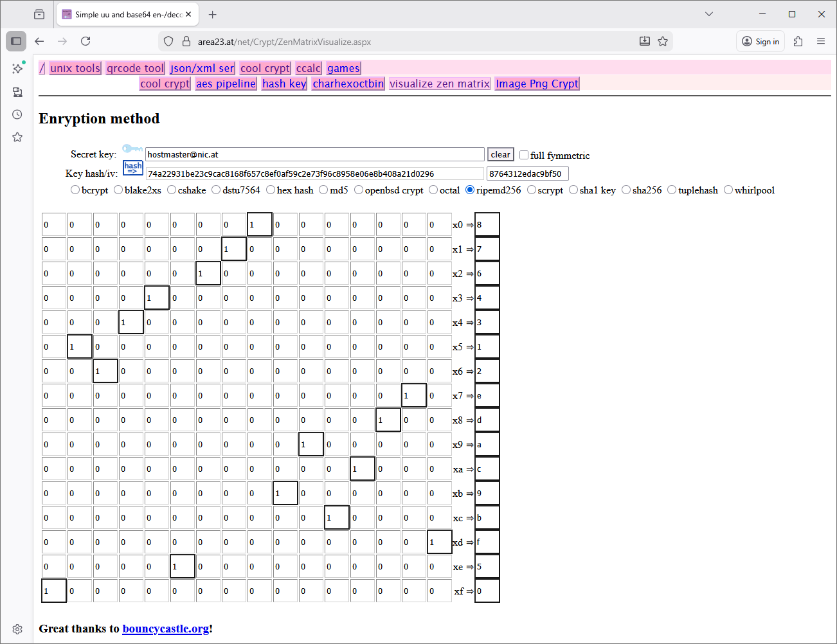
Task: Click the root slash menu link
Action: click(42, 68)
